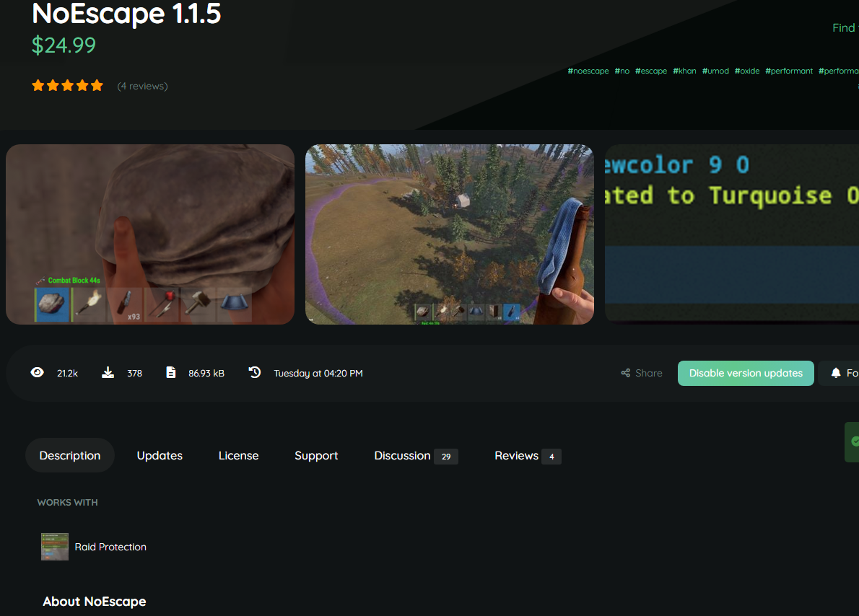This screenshot has height=616, width=859.
Task: Click the five-star rating
Action: click(67, 86)
